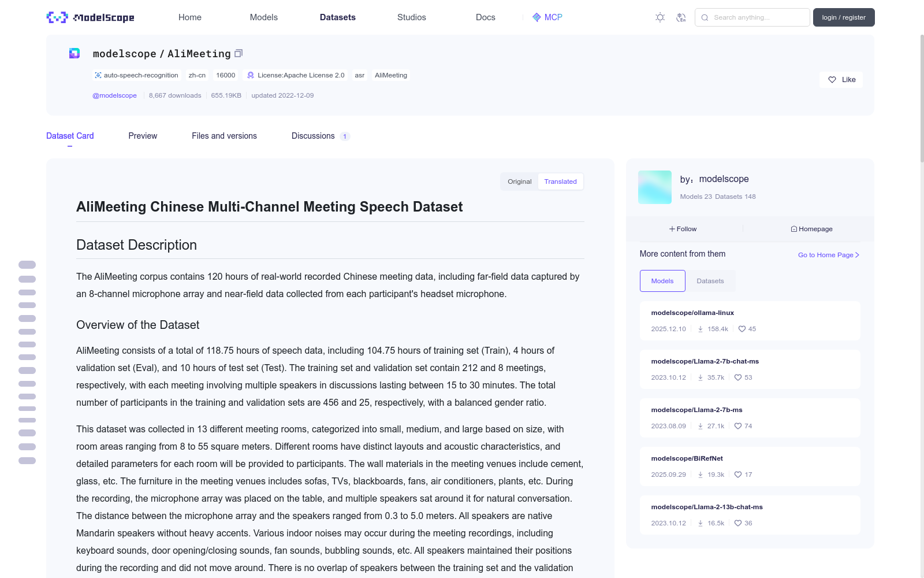
Task: Open the @modelscope owner link
Action: 114,95
